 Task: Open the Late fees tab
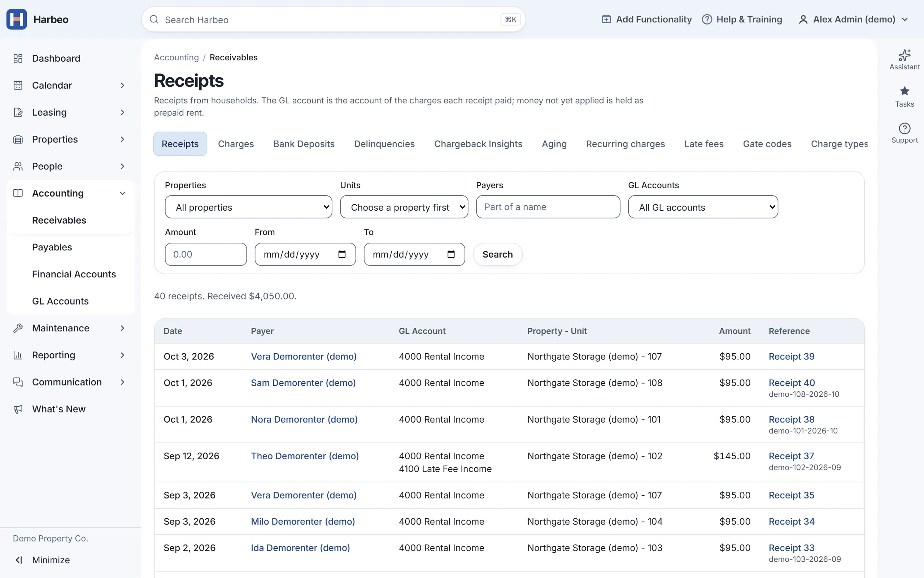704,144
